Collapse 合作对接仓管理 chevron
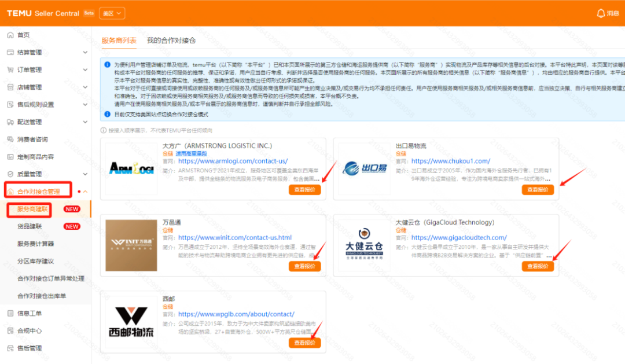The image size is (625, 364). click(x=85, y=192)
